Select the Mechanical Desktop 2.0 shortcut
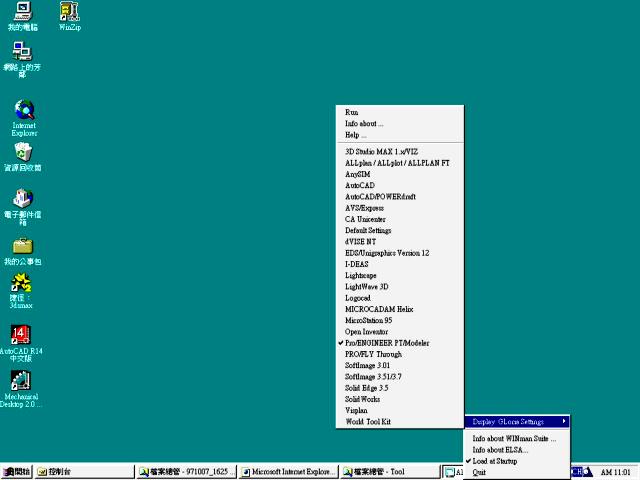Screen dimensions: 640x480 point(20,389)
